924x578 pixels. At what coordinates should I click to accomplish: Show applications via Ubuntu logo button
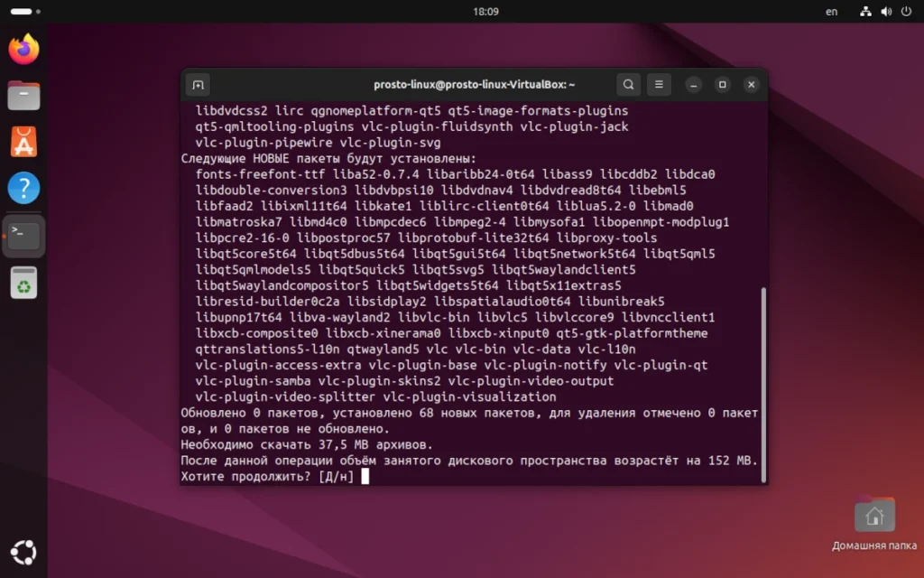tap(23, 553)
